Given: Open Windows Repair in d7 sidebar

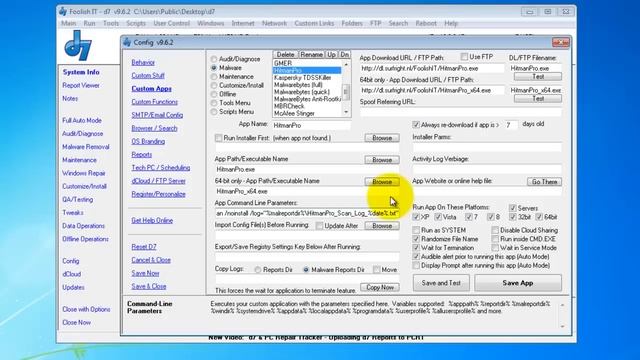Looking at the screenshot, I should tap(84, 173).
